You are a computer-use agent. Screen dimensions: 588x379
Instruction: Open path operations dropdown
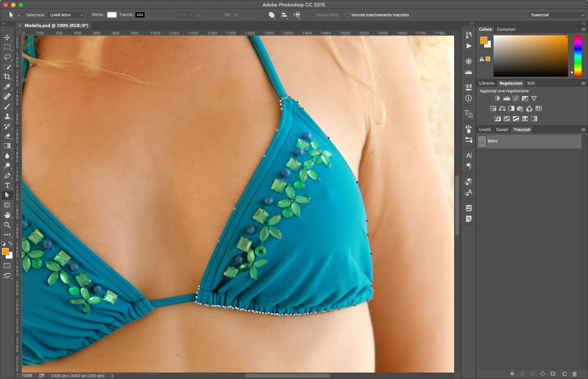tap(272, 15)
